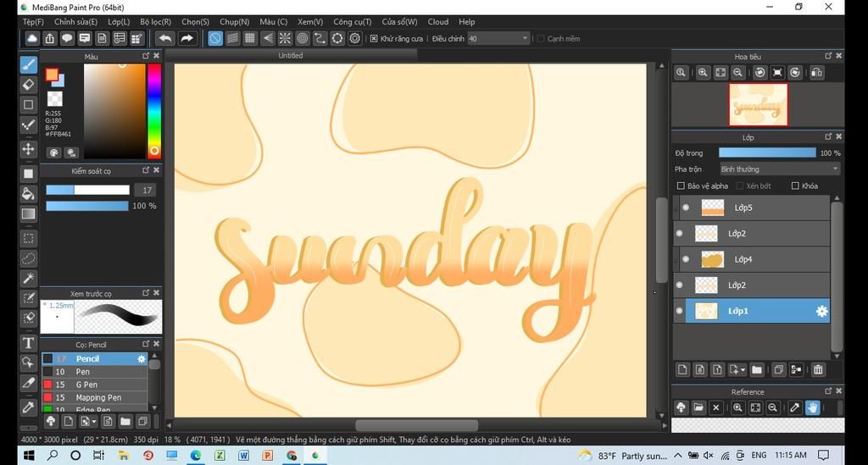868x465 pixels.
Task: Open Pha trộn blending mode dropdown
Action: click(x=780, y=169)
